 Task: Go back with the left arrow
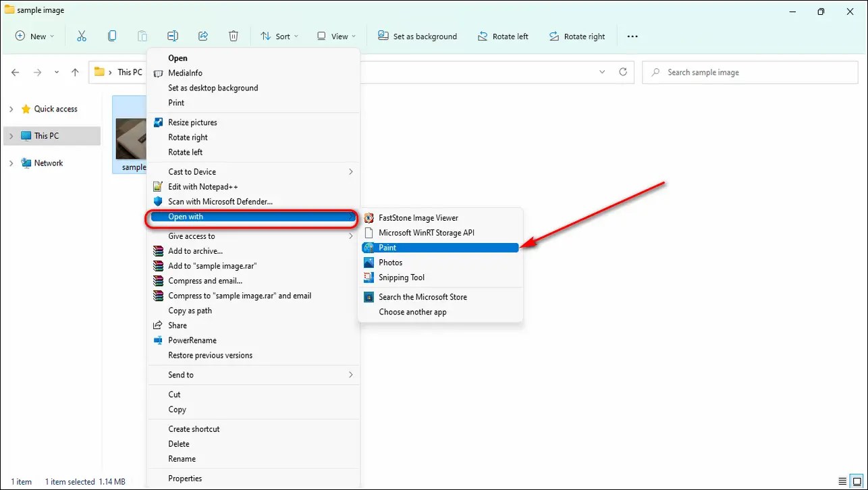tap(16, 72)
